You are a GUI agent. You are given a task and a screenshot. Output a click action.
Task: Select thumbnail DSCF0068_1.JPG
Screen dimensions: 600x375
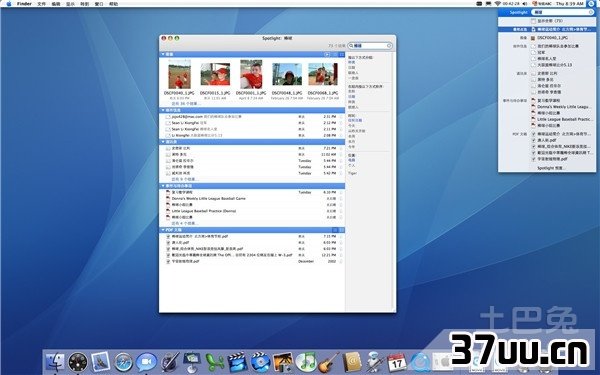click(323, 74)
